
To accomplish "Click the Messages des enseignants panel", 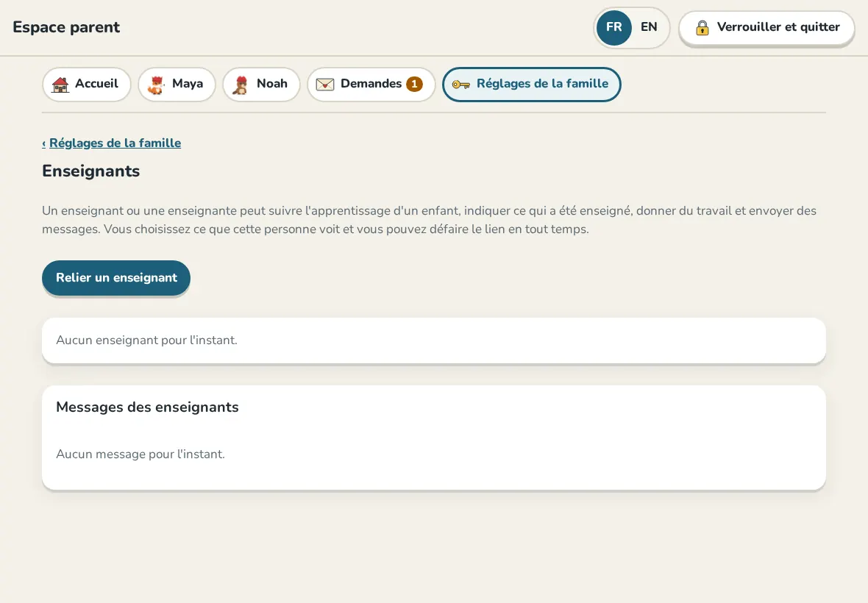I will [434, 438].
